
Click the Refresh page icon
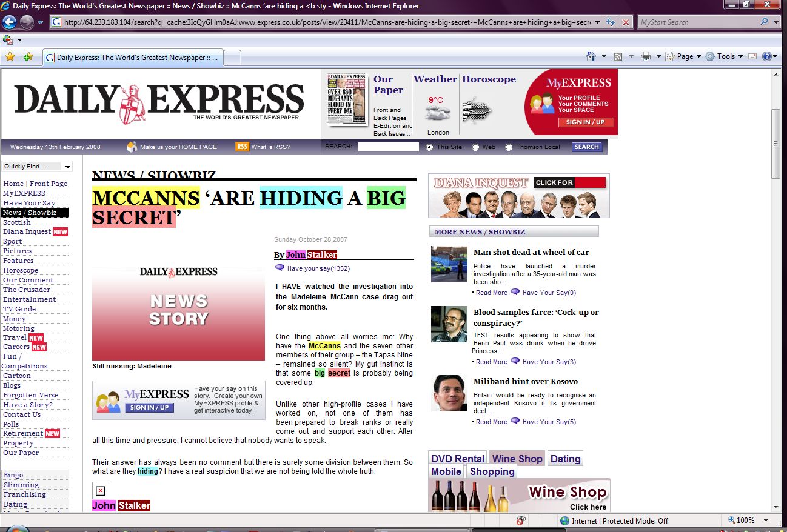(611, 22)
